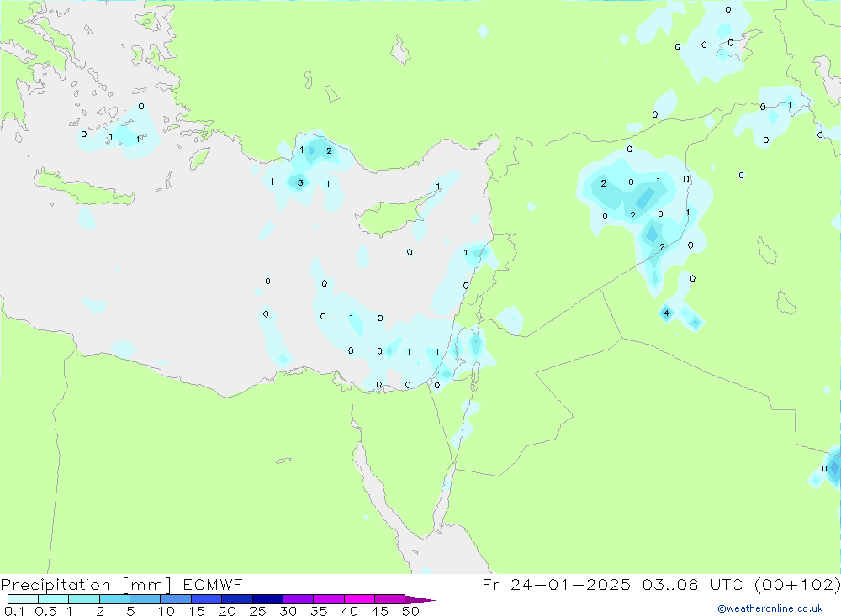Click the "4" precipitation value on map
The image size is (841, 616).
point(666,313)
